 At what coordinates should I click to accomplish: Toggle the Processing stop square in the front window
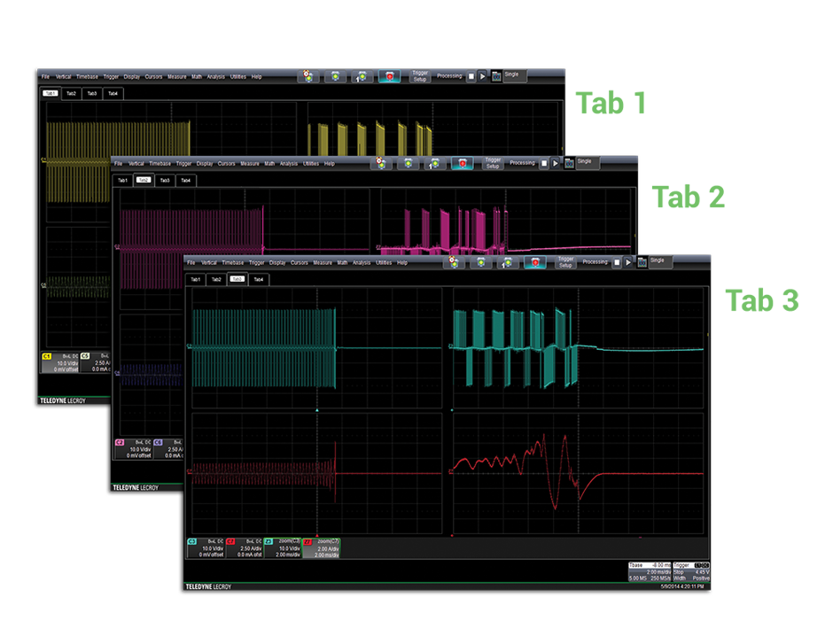[x=617, y=263]
